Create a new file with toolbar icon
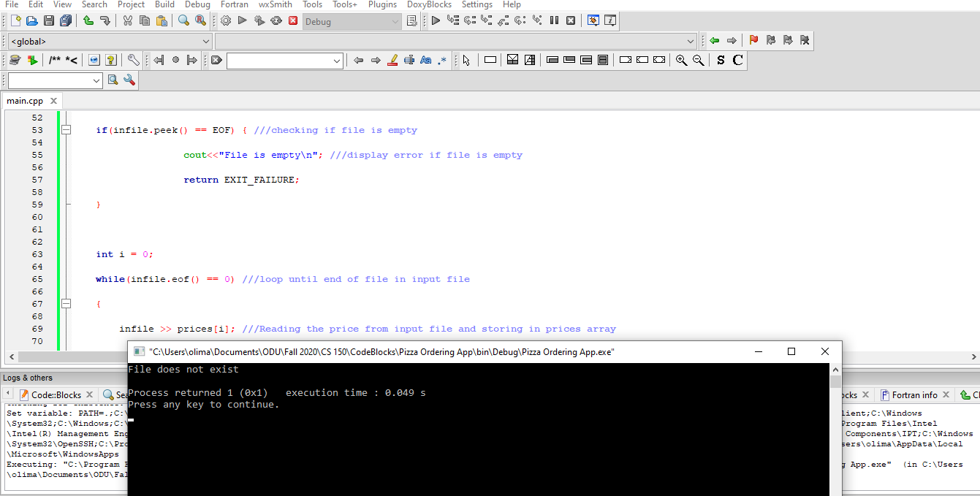Image resolution: width=980 pixels, height=496 pixels. [x=15, y=20]
